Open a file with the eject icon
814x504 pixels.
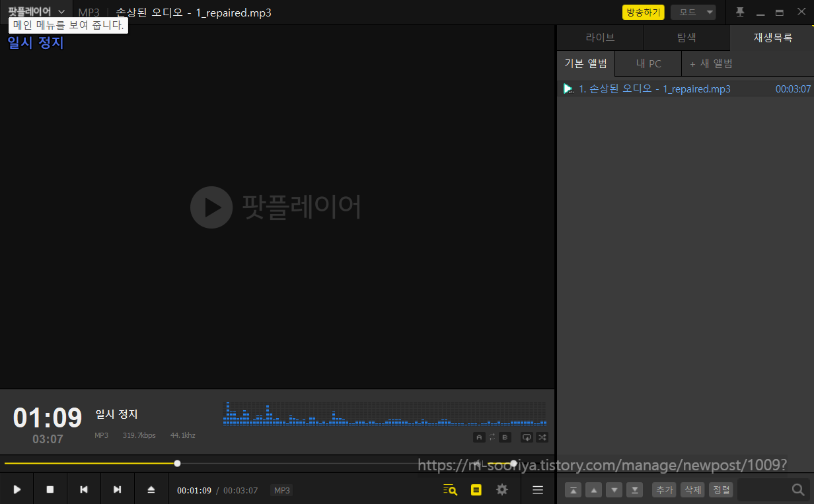coord(151,489)
